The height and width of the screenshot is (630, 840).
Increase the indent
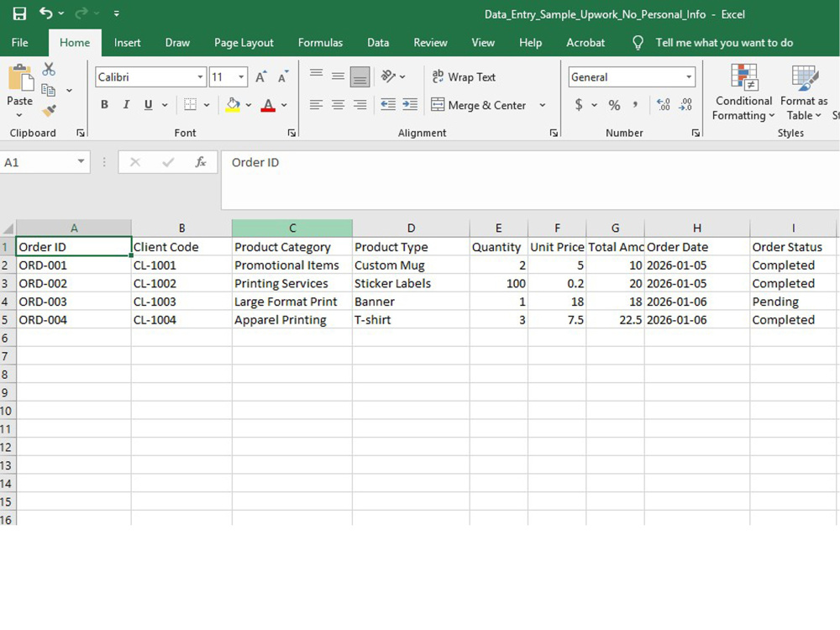410,104
